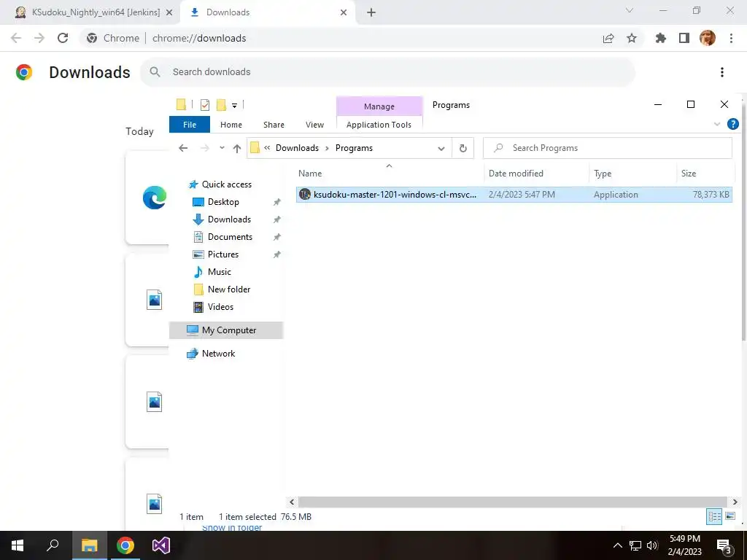Click the Search Programs box
The image size is (747, 560).
click(608, 148)
